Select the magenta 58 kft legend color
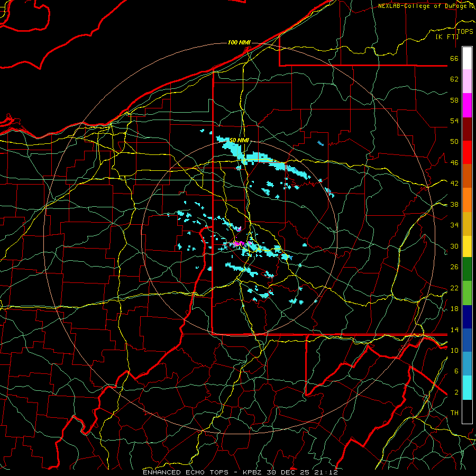476x476 pixels. (x=467, y=105)
